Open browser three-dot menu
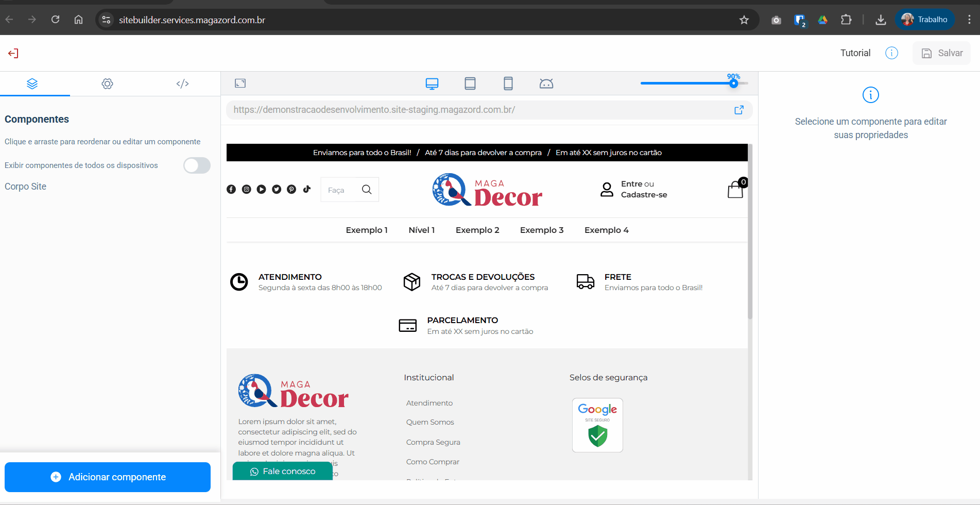 [969, 20]
